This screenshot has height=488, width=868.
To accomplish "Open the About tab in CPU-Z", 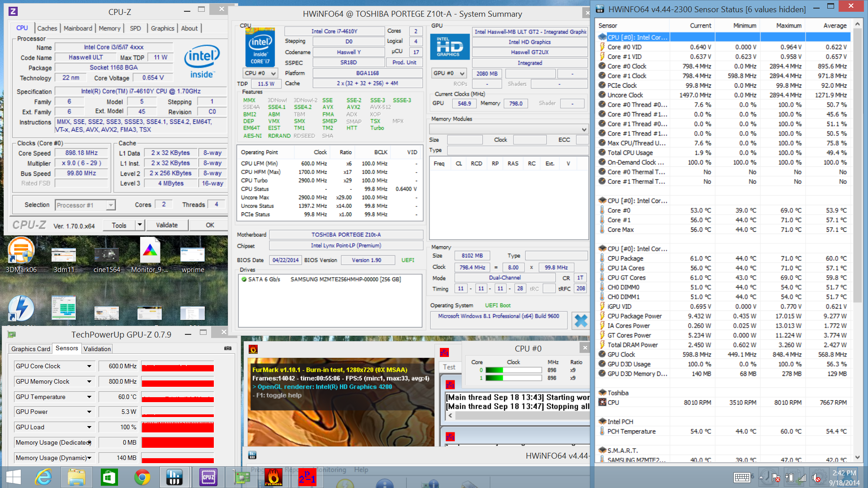I will [189, 28].
